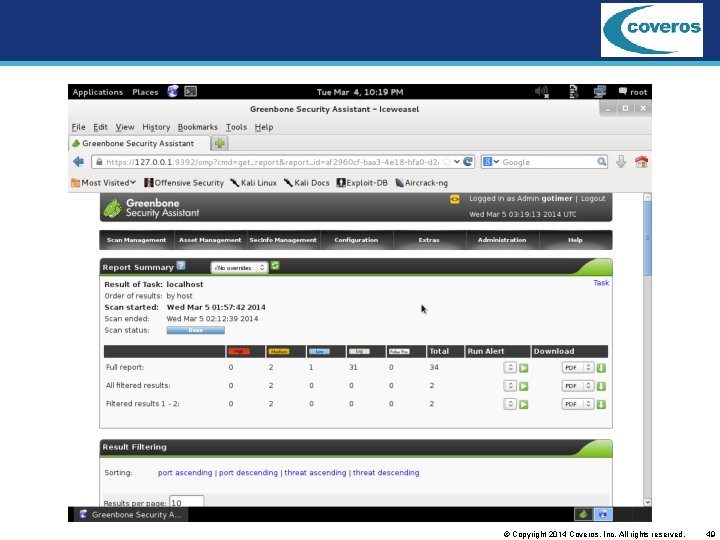Open Scan Management navigation tab

(x=136, y=240)
